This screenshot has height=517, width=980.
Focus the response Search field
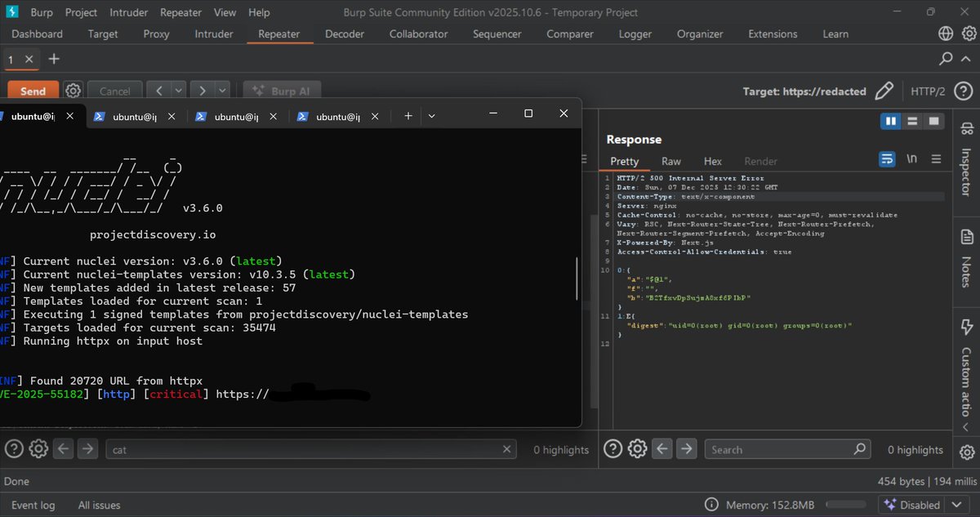[787, 449]
